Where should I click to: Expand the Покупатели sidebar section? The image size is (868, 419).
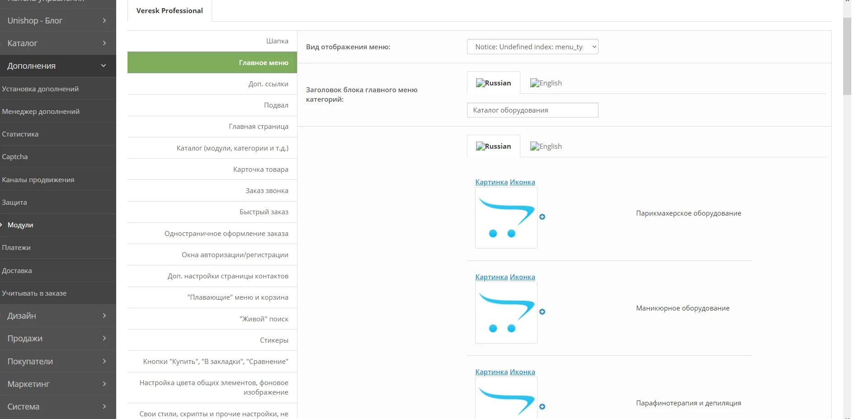pyautogui.click(x=58, y=361)
